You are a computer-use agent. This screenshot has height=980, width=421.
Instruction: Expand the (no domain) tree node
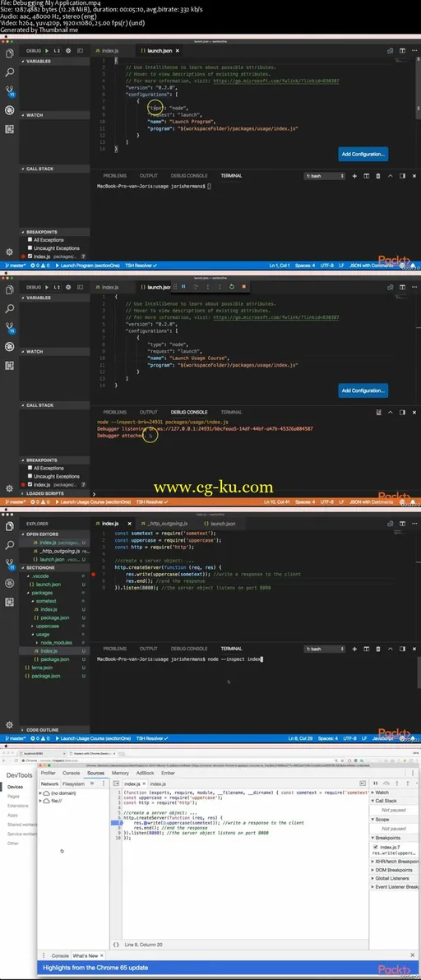pyautogui.click(x=40, y=793)
